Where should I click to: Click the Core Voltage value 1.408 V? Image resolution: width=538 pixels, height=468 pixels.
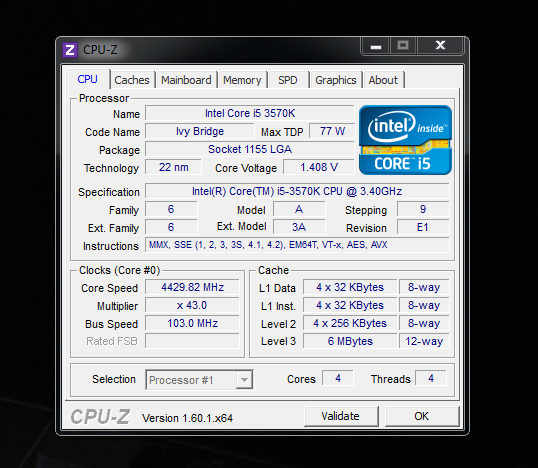tap(319, 167)
